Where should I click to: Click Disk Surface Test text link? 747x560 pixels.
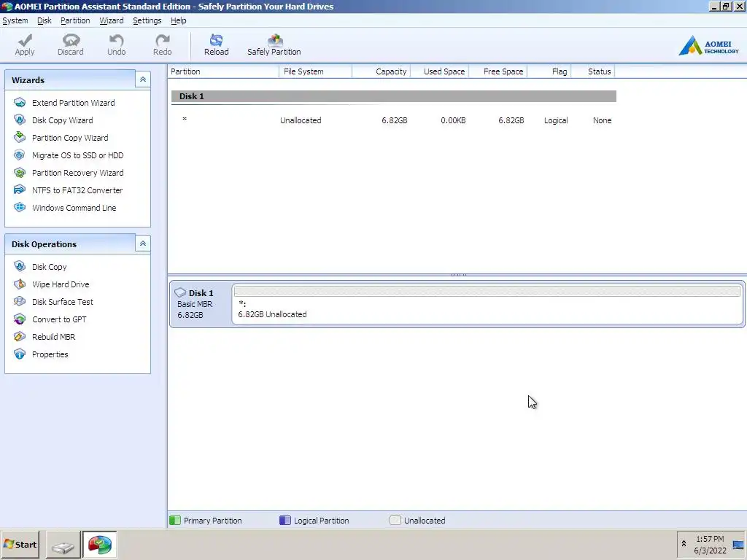tap(63, 302)
